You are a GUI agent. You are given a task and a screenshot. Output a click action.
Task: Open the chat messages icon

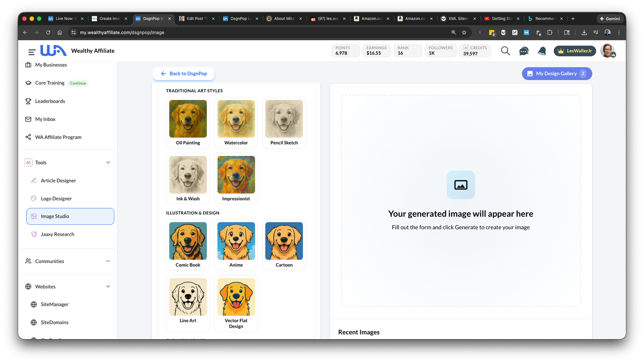[524, 51]
